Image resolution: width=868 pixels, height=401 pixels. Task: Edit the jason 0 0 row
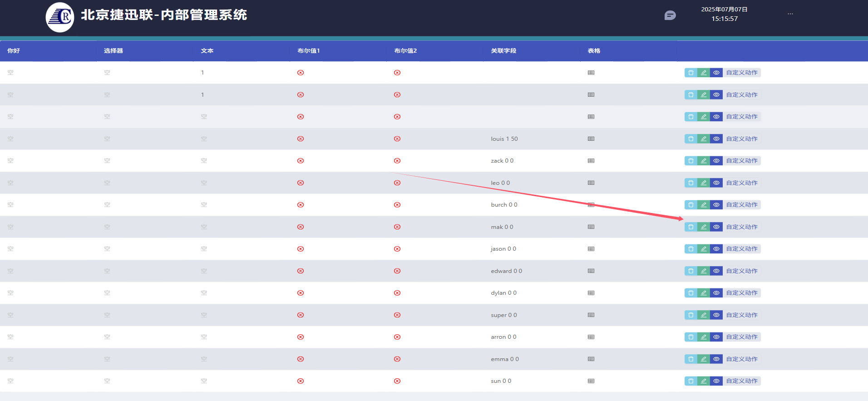point(704,249)
